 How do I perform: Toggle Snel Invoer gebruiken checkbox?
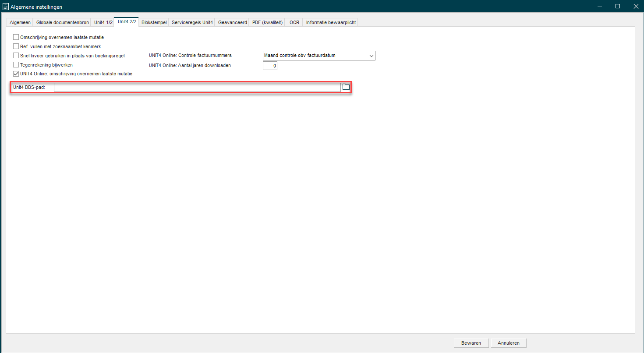pyautogui.click(x=16, y=56)
